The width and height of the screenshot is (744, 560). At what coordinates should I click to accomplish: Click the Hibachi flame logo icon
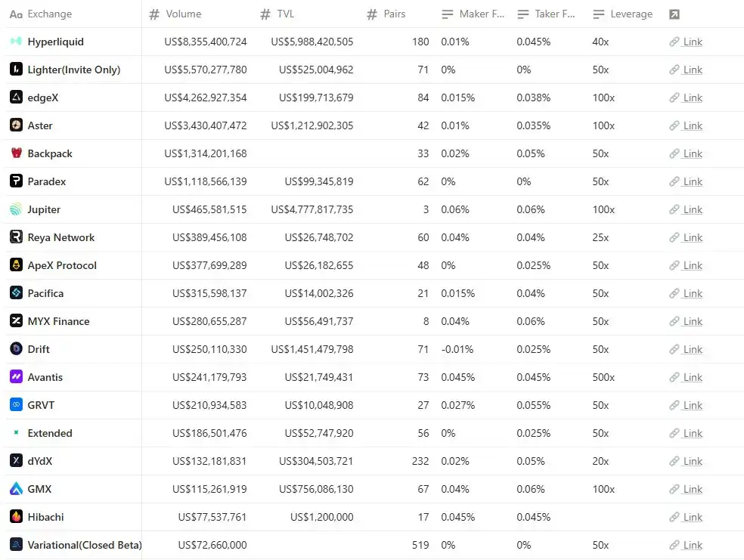pyautogui.click(x=16, y=517)
